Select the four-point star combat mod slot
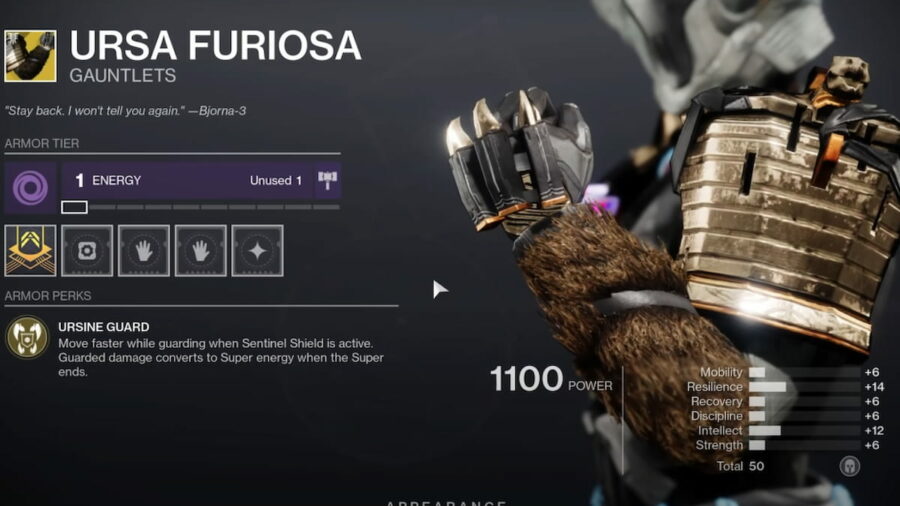The height and width of the screenshot is (506, 900). coord(258,251)
